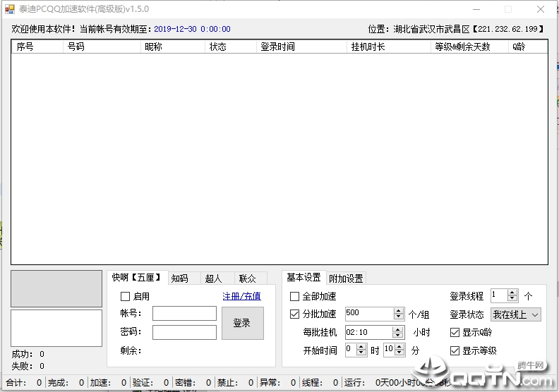Click the location text 湖北省武汉市武昌区
The height and width of the screenshot is (392, 559).
432,29
